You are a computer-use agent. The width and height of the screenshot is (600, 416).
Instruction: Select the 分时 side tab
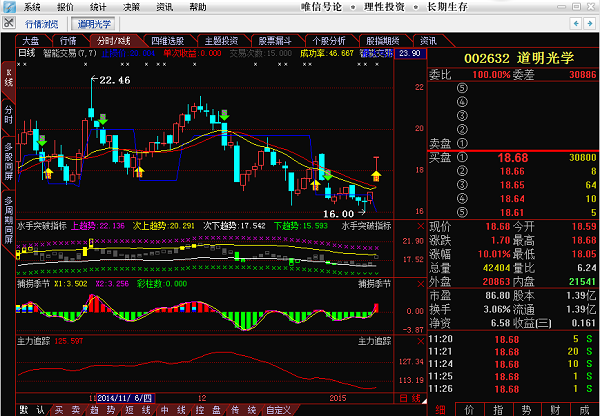pos(8,112)
